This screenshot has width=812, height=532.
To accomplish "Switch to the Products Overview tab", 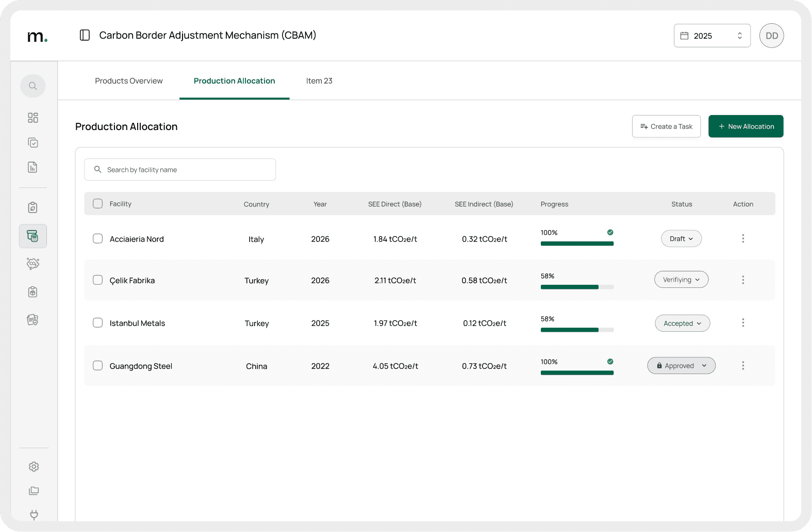I will pos(128,81).
